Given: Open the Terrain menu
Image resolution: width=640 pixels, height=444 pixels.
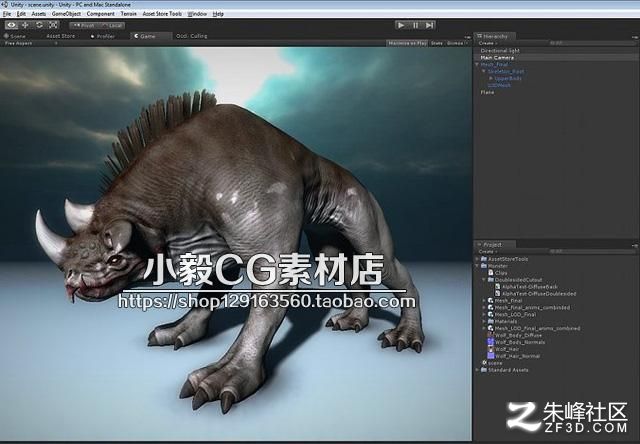Looking at the screenshot, I should (129, 14).
